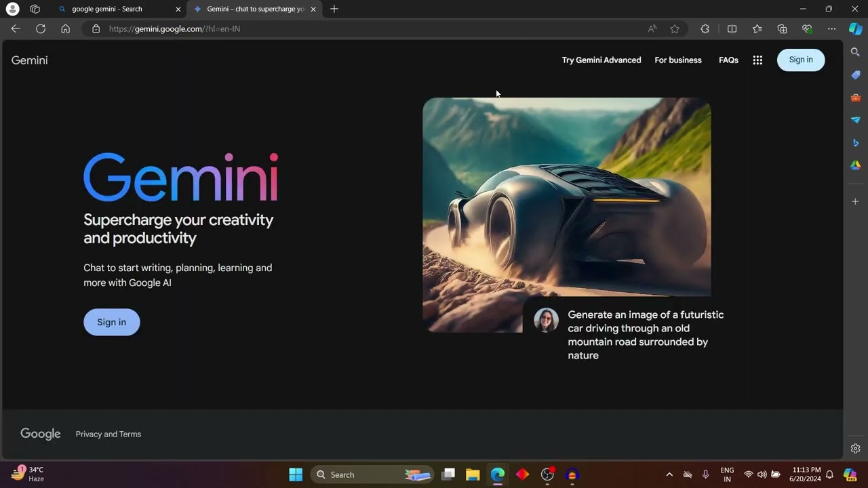This screenshot has height=488, width=868.
Task: Click the sidebar Search icon
Action: pos(856,52)
